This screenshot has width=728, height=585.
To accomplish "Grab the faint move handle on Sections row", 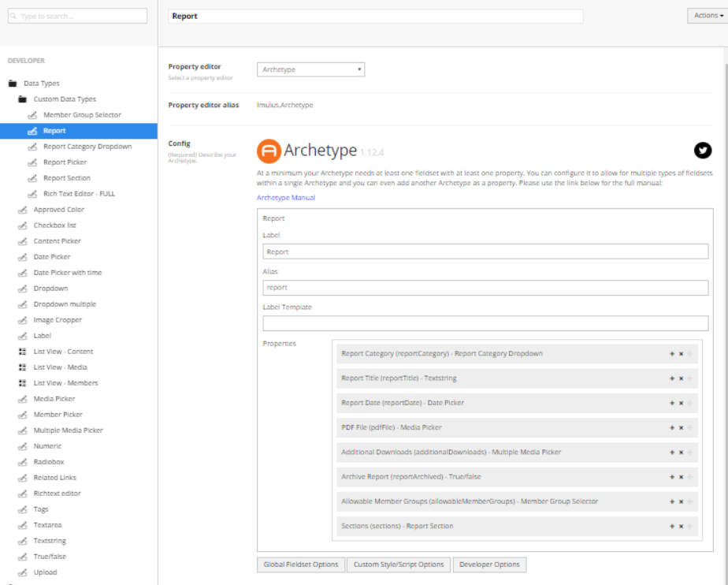I will 690,527.
